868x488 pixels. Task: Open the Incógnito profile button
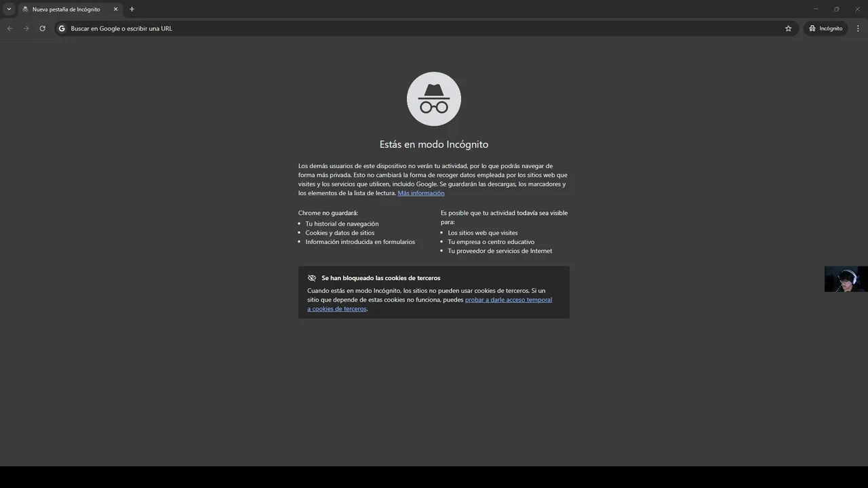[x=825, y=28]
